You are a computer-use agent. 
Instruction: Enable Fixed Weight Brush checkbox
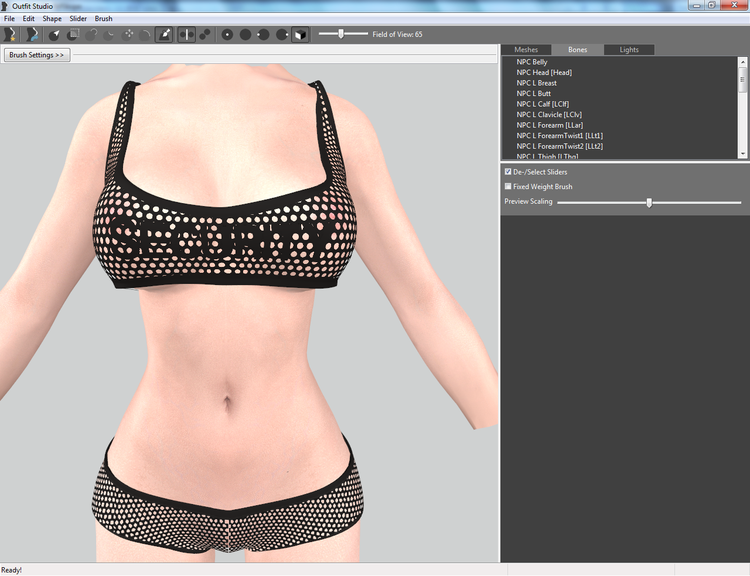coord(508,186)
